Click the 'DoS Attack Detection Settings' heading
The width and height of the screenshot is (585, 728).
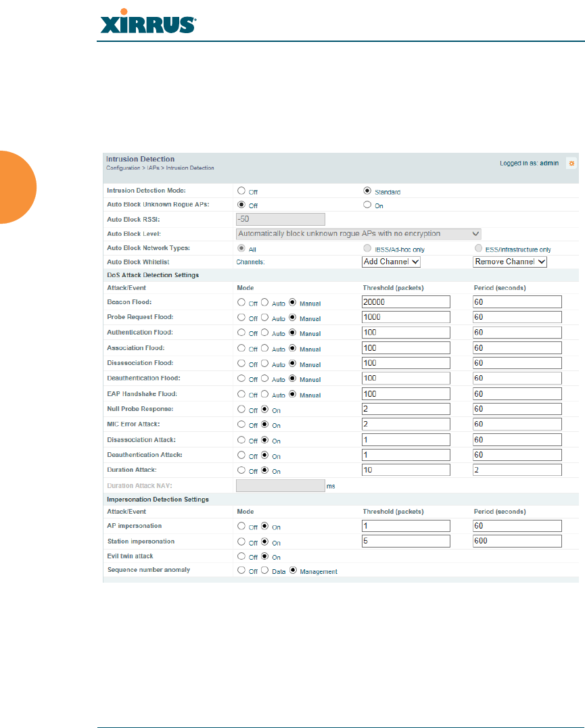(153, 275)
